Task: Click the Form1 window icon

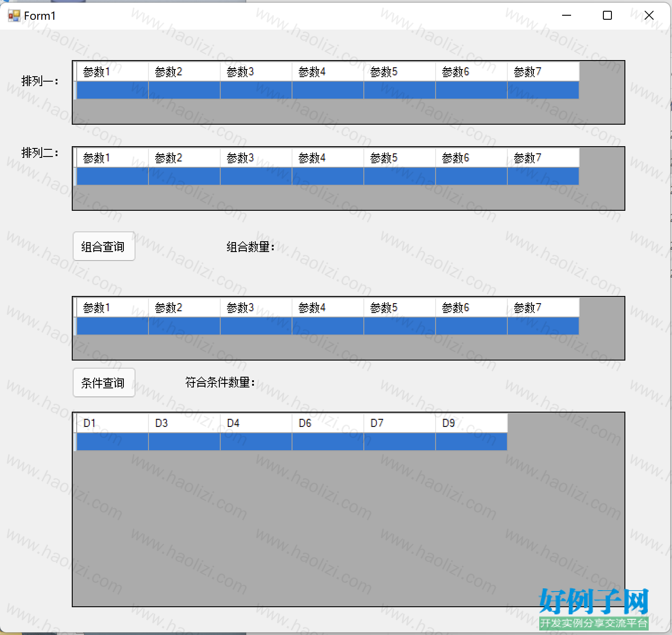Action: click(x=14, y=16)
